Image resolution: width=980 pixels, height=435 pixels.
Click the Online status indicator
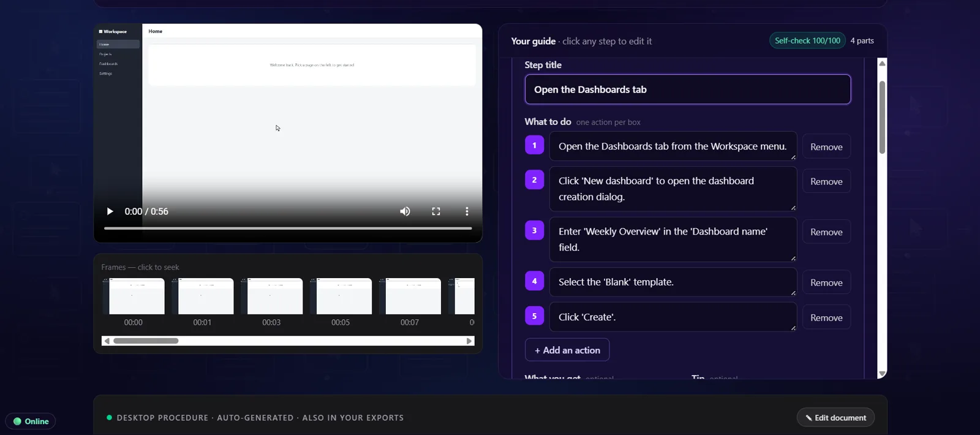pyautogui.click(x=31, y=422)
